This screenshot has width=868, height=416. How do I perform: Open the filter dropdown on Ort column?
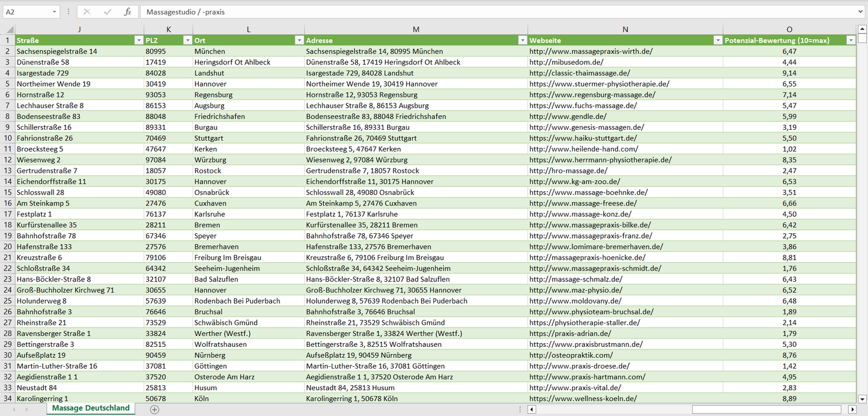tap(299, 39)
